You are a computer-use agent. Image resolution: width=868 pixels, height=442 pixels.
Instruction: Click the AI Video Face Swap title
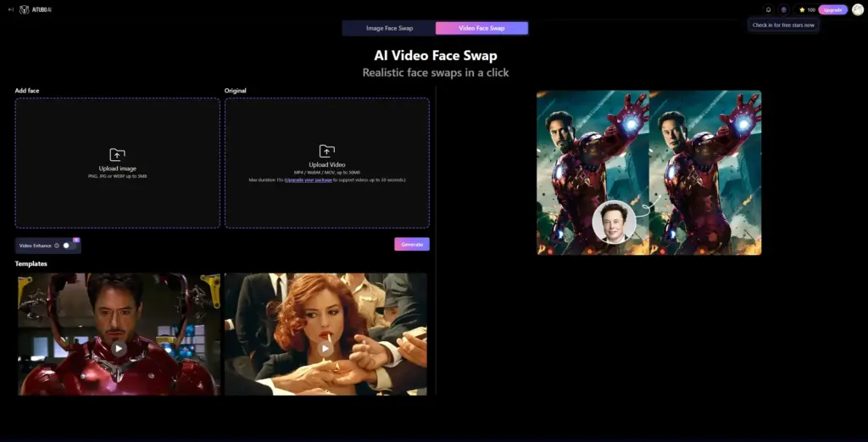tap(436, 55)
